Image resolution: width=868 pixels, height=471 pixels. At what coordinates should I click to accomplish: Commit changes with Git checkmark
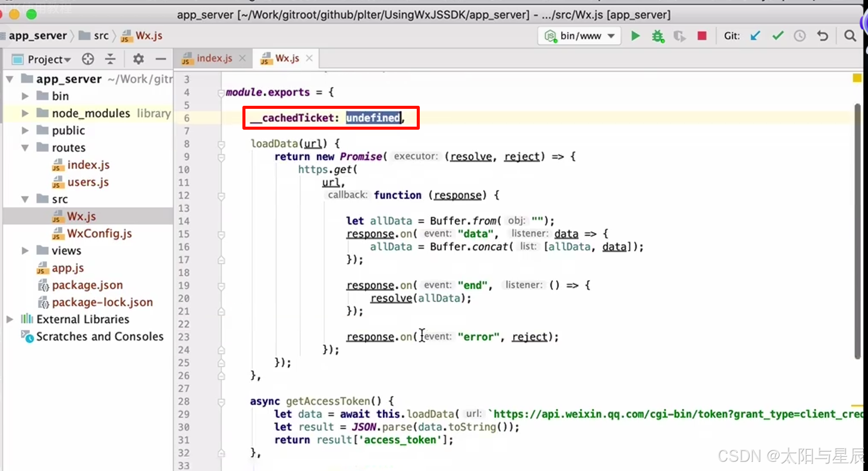(x=778, y=36)
